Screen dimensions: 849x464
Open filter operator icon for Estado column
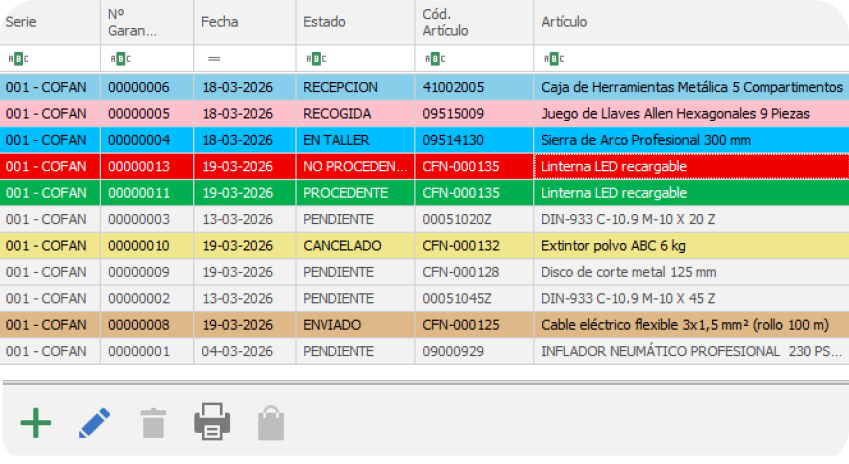[x=316, y=58]
